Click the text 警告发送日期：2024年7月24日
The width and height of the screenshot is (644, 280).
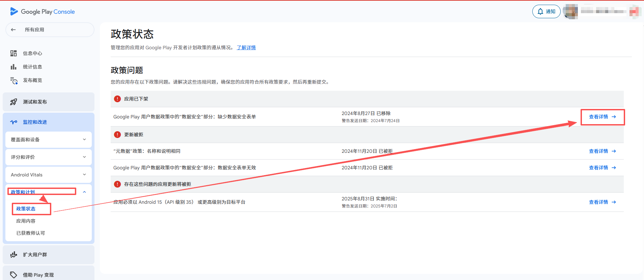click(371, 121)
